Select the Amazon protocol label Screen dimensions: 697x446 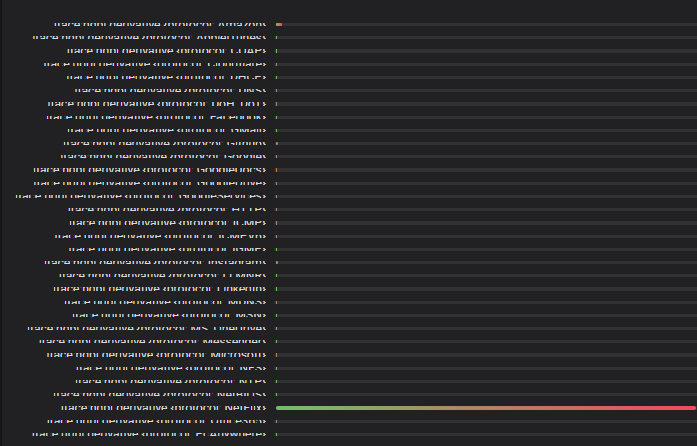point(160,24)
